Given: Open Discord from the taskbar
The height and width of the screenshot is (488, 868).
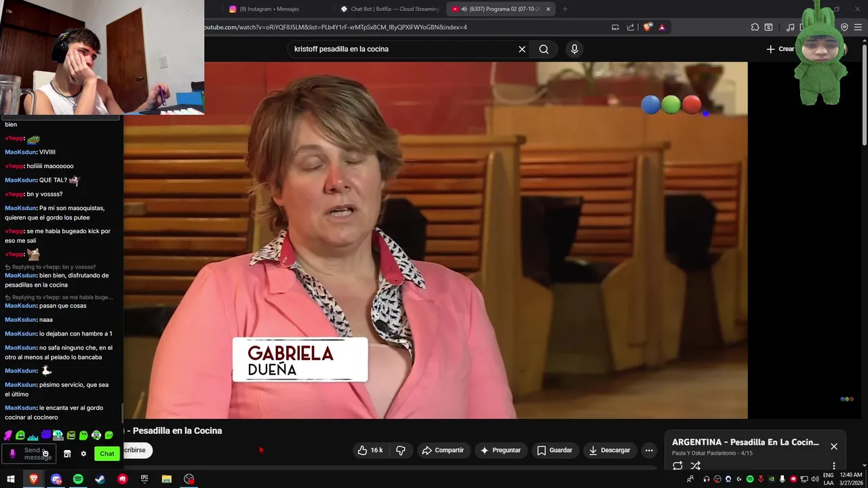Looking at the screenshot, I should (56, 479).
